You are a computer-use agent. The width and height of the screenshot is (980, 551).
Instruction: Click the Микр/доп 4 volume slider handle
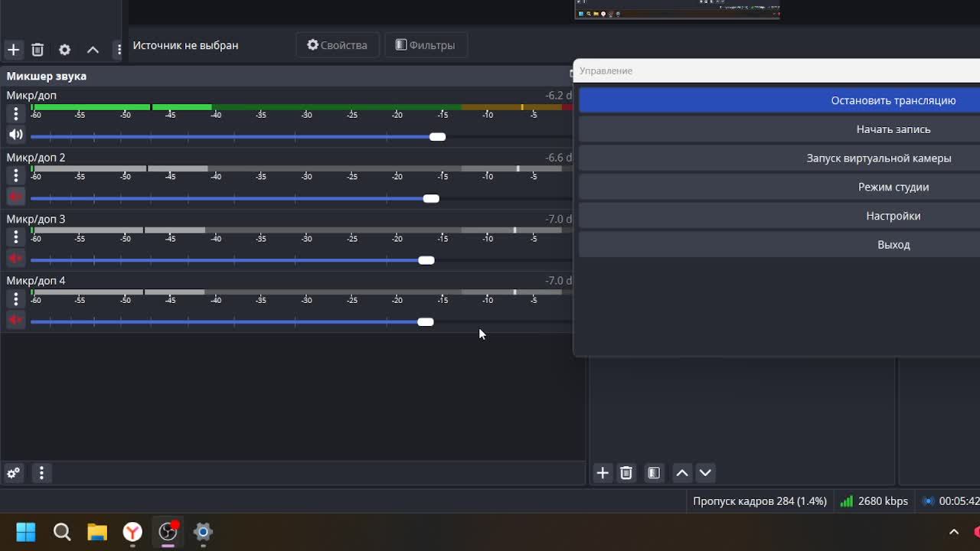426,321
